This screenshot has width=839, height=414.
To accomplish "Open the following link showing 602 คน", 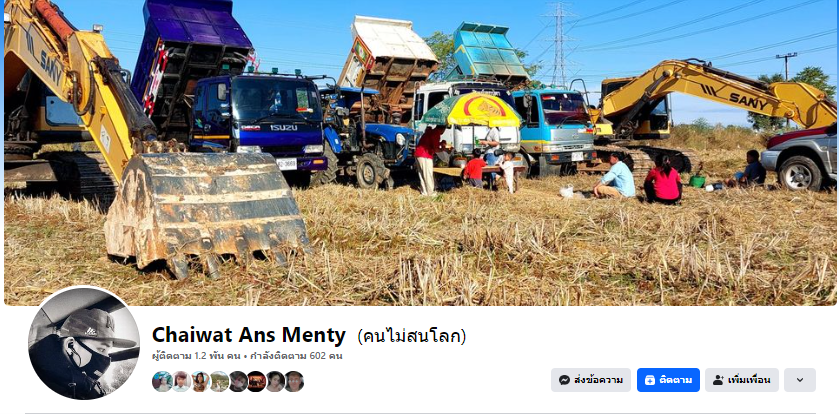I will (296, 356).
